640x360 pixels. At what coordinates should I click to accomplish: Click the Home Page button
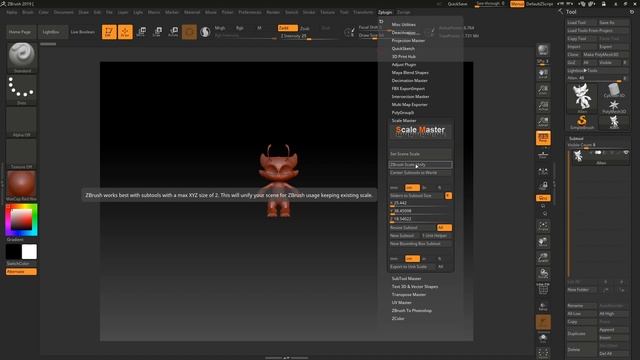(20, 32)
